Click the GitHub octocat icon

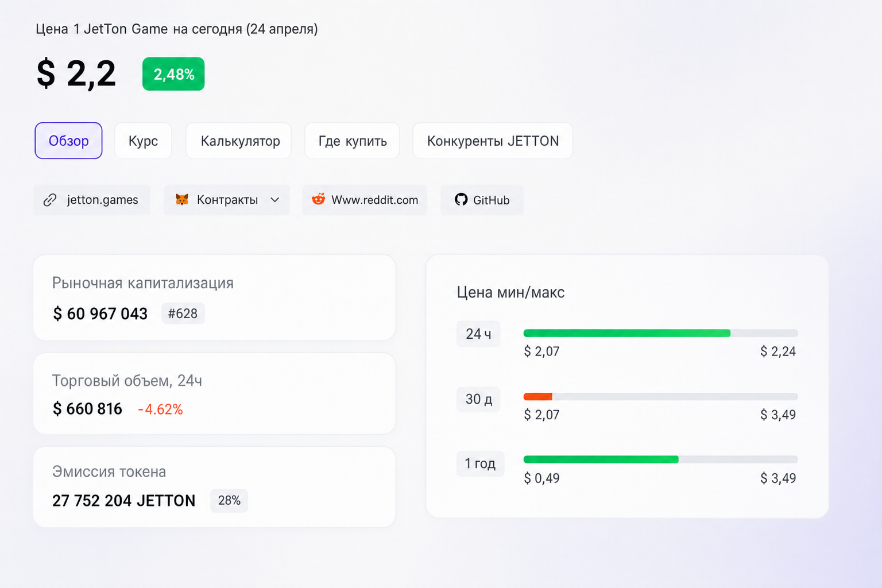tap(461, 199)
